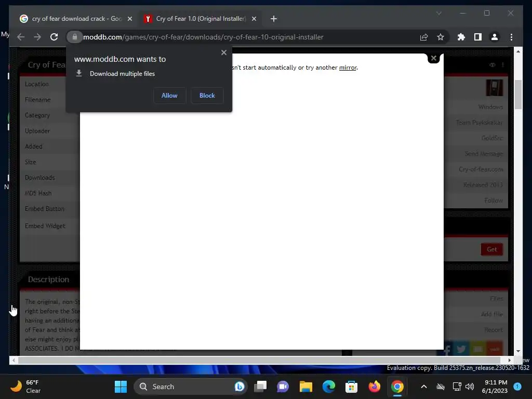Open Chrome three-dot menu
532x399 pixels.
511,37
